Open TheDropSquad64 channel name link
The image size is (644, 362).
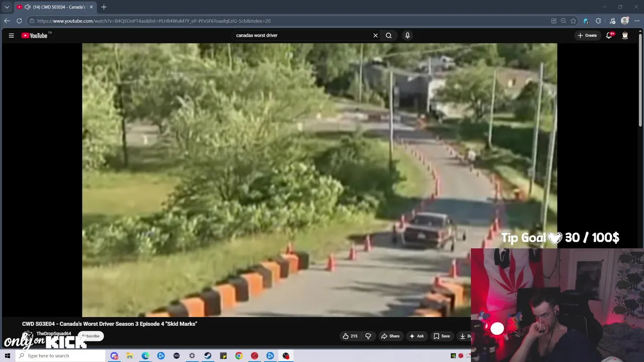click(x=54, y=334)
